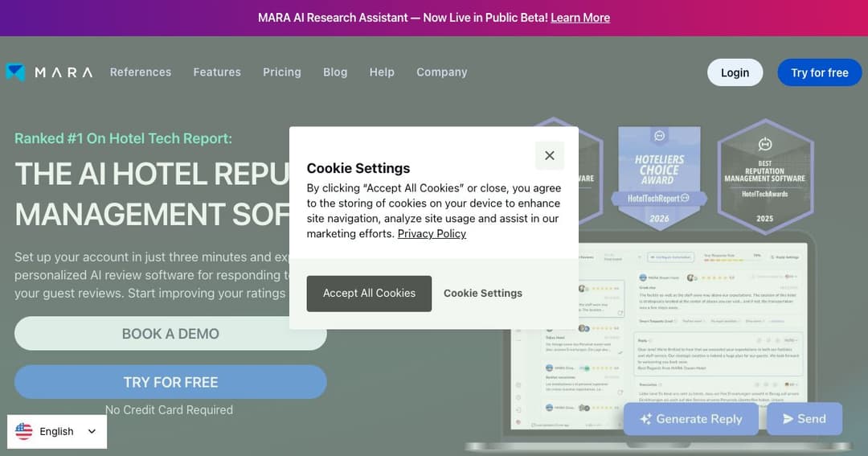Click the MARA logo icon
868x456 pixels.
coord(15,72)
